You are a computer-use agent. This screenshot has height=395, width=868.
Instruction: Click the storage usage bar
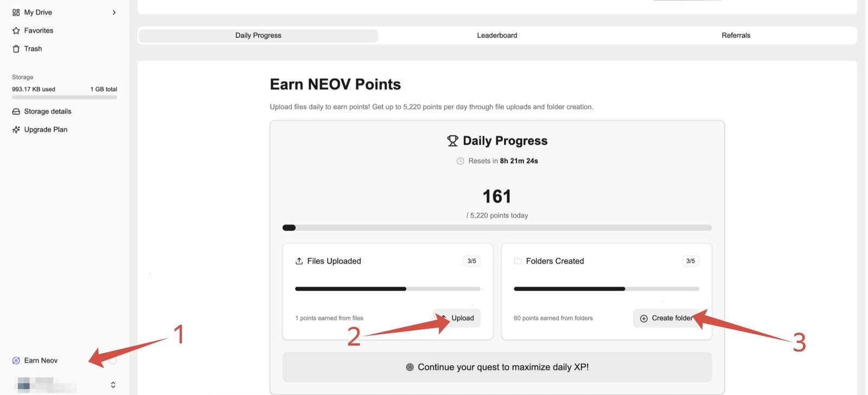[x=65, y=98]
